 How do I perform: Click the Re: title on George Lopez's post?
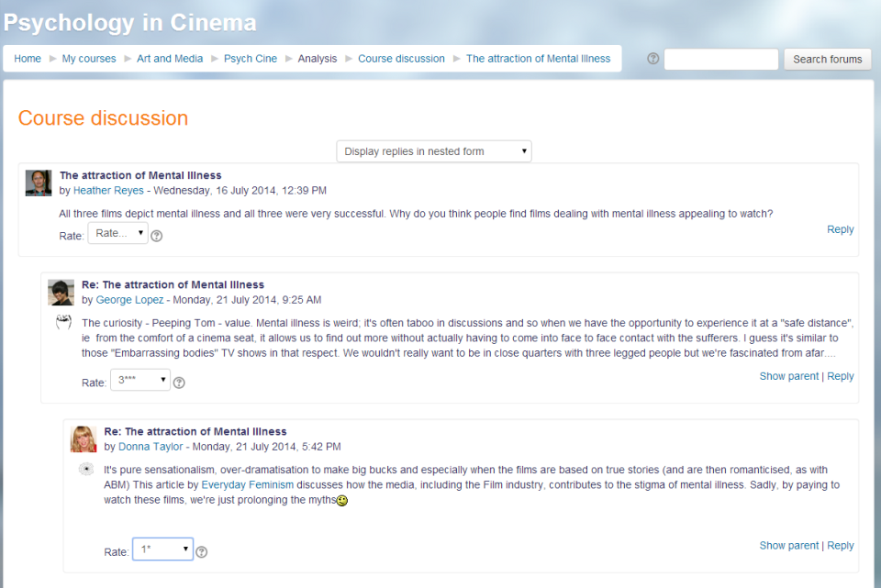(x=173, y=284)
